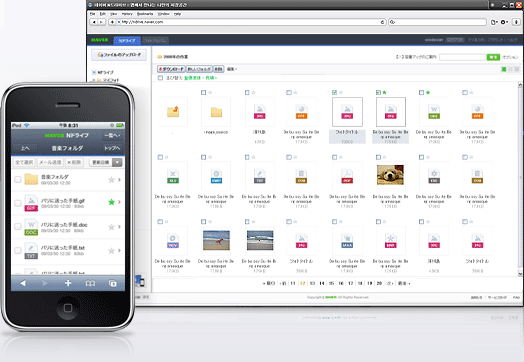Open the History menu in the browser
This screenshot has height=362, width=524.
click(127, 14)
